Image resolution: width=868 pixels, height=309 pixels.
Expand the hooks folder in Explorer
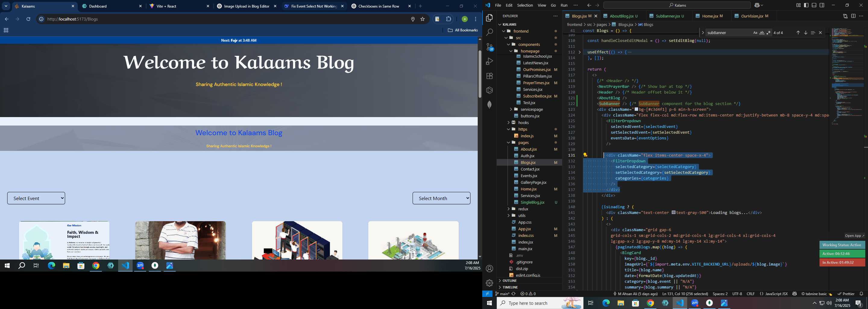pos(523,123)
